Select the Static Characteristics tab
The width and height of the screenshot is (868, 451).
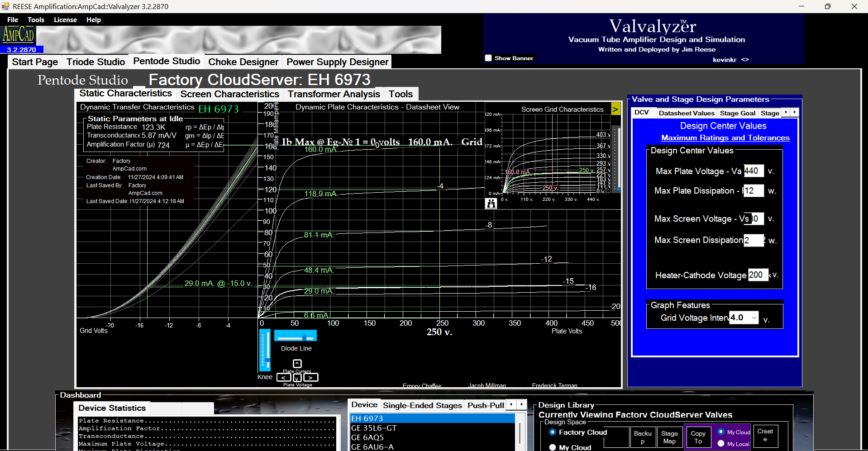tap(126, 93)
